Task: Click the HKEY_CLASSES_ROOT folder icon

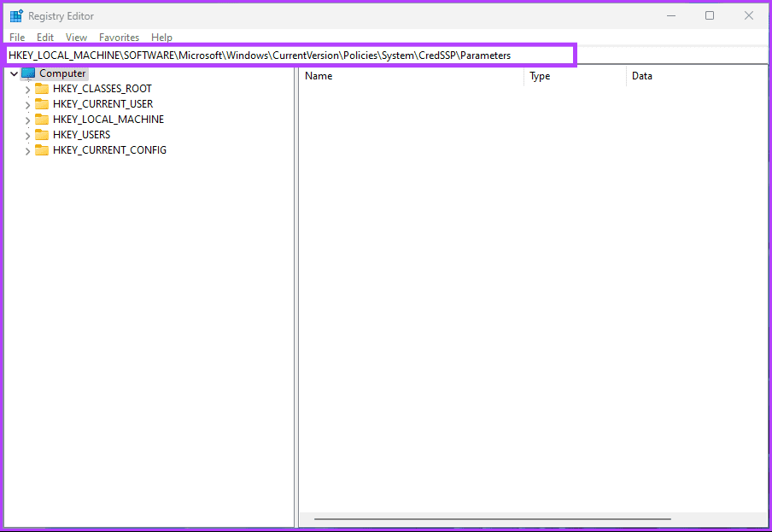Action: pos(42,89)
